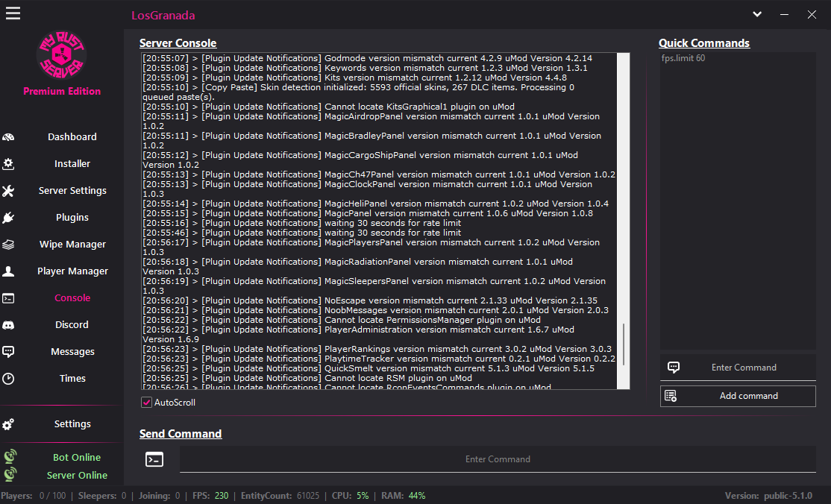This screenshot has height=504, width=831.
Task: Click the Version public-5.1.0 label
Action: click(768, 496)
